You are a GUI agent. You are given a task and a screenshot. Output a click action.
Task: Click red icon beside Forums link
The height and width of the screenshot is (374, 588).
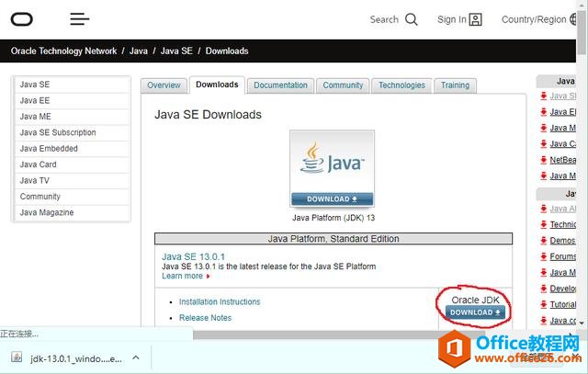[543, 256]
